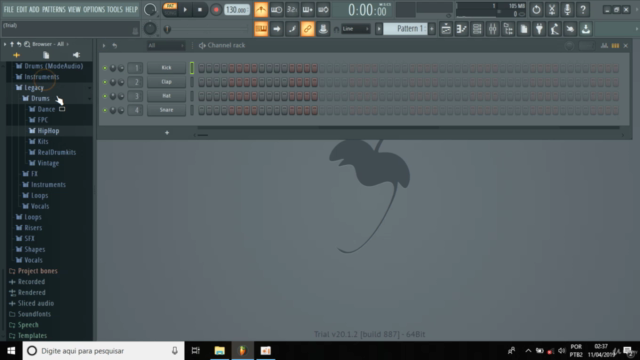640x360 pixels.
Task: Open the TOOLS menu
Action: (115, 9)
